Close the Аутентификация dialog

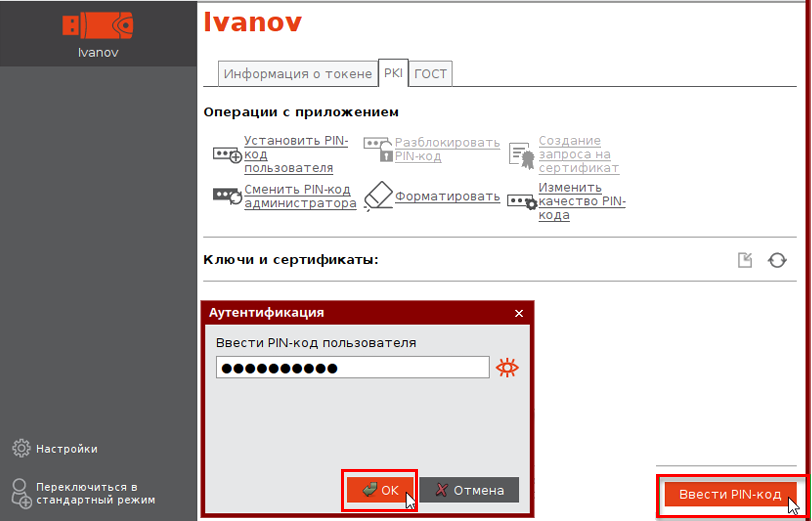518,313
